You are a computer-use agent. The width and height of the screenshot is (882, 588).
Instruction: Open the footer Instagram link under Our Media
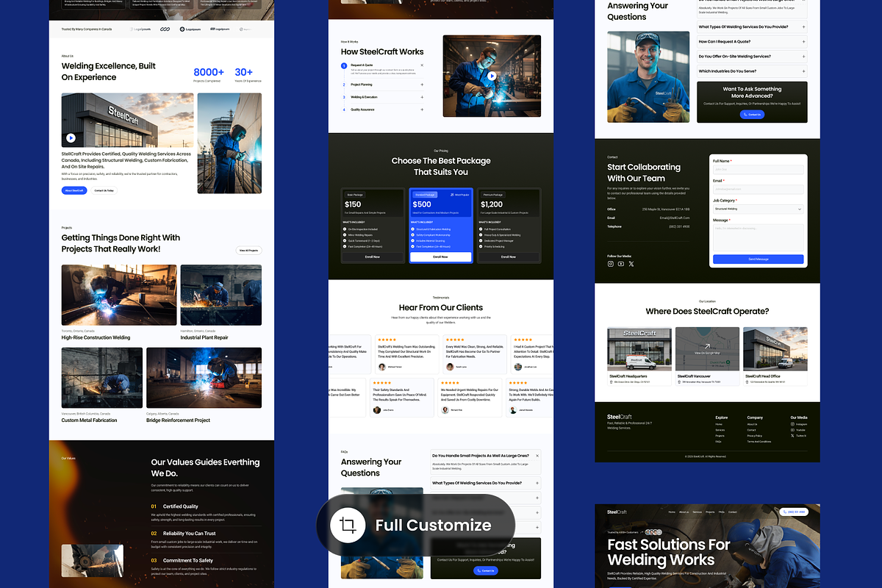(x=799, y=424)
